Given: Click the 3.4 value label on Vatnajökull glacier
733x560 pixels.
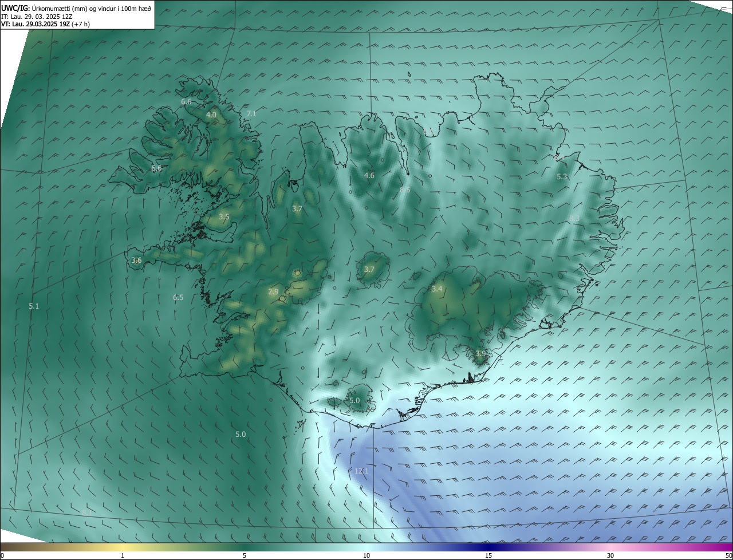Looking at the screenshot, I should click(x=437, y=289).
